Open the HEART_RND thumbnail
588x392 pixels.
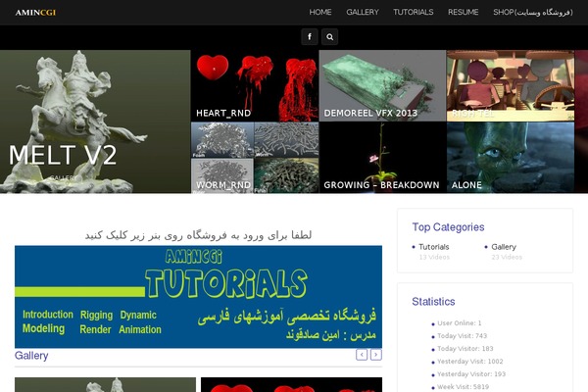(255, 85)
